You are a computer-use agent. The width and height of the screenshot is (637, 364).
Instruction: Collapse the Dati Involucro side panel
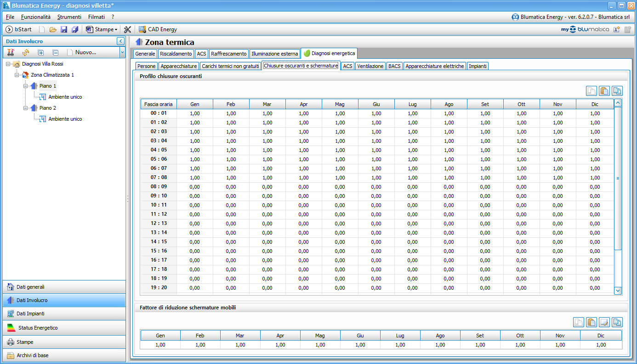(x=121, y=41)
